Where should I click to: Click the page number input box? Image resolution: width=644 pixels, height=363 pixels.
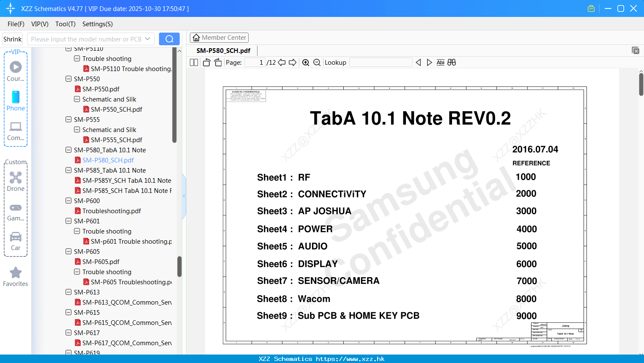point(255,63)
